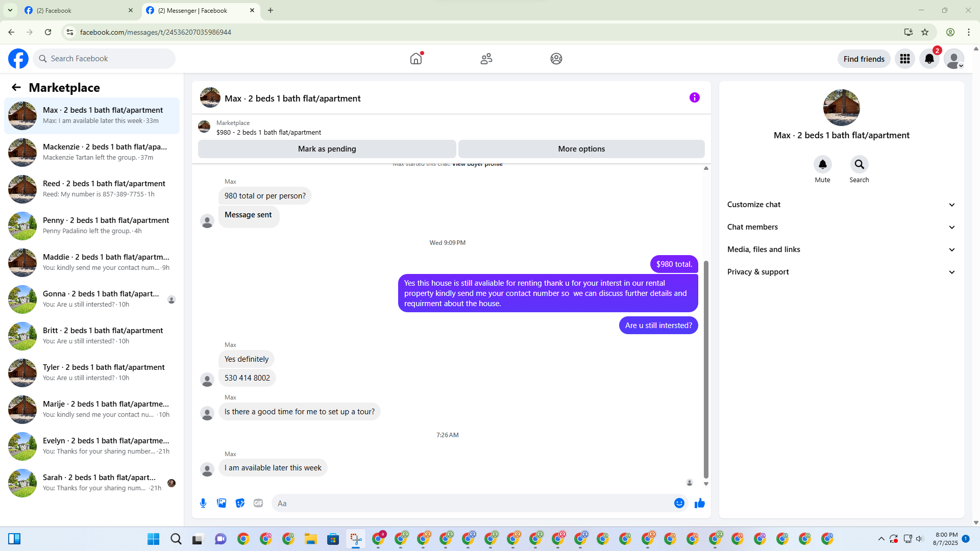Open Tyler's conversation

[x=92, y=372]
